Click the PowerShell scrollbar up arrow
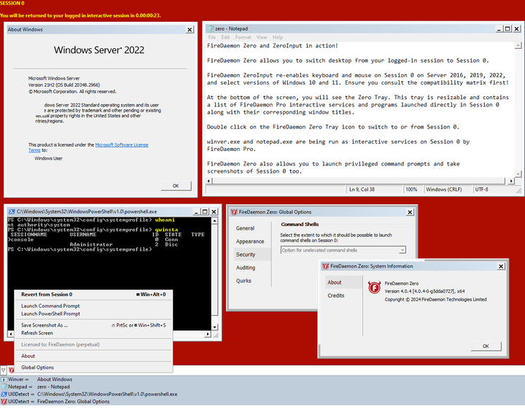The width and height of the screenshot is (525, 420). [214, 221]
